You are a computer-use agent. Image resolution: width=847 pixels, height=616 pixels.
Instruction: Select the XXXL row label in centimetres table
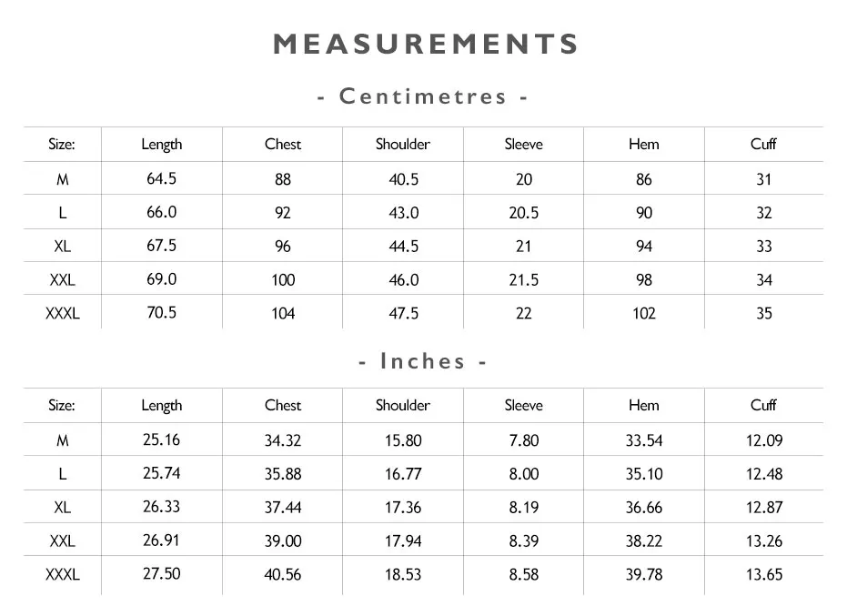coord(63,313)
